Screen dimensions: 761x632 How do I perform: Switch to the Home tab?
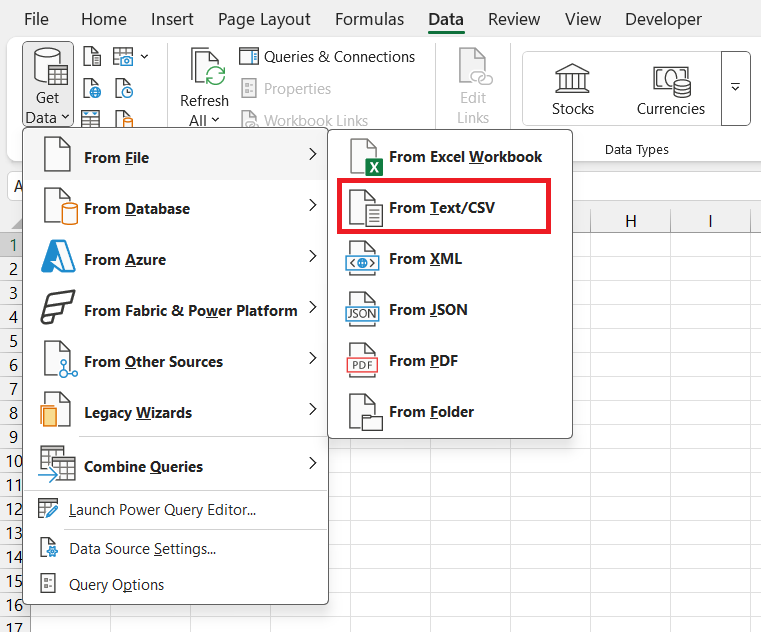[x=104, y=19]
